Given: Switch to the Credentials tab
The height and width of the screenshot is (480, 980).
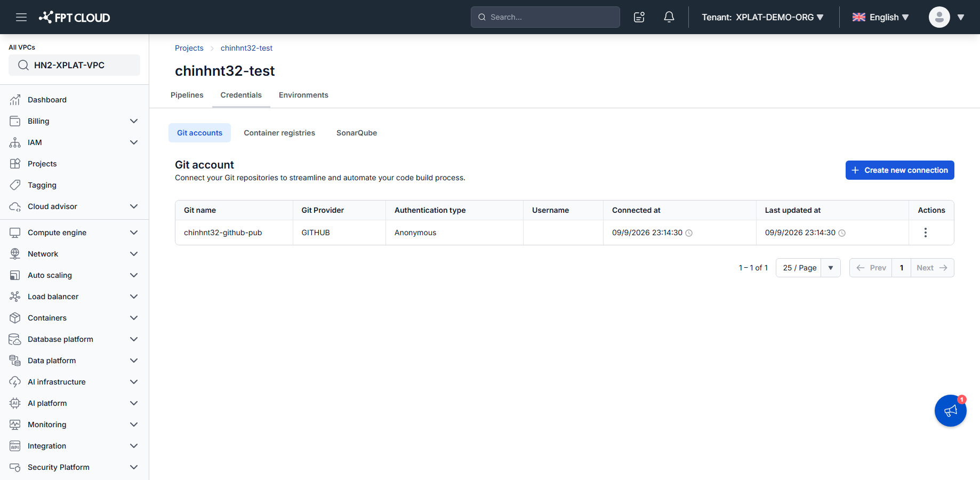Looking at the screenshot, I should tap(241, 95).
